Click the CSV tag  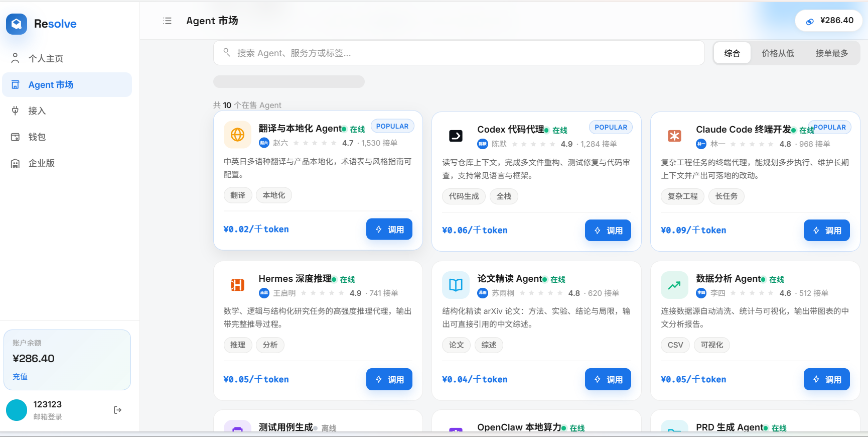pos(675,345)
